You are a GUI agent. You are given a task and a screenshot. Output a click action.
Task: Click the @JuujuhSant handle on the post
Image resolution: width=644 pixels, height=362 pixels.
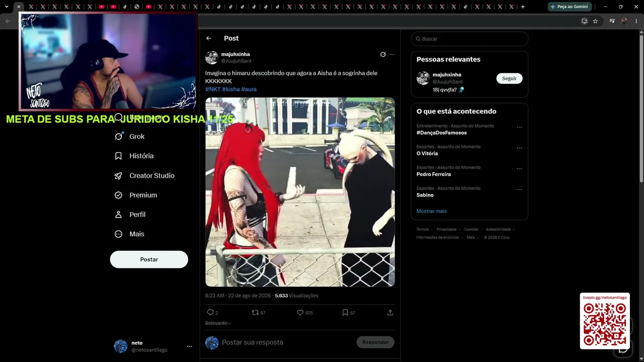coord(236,61)
